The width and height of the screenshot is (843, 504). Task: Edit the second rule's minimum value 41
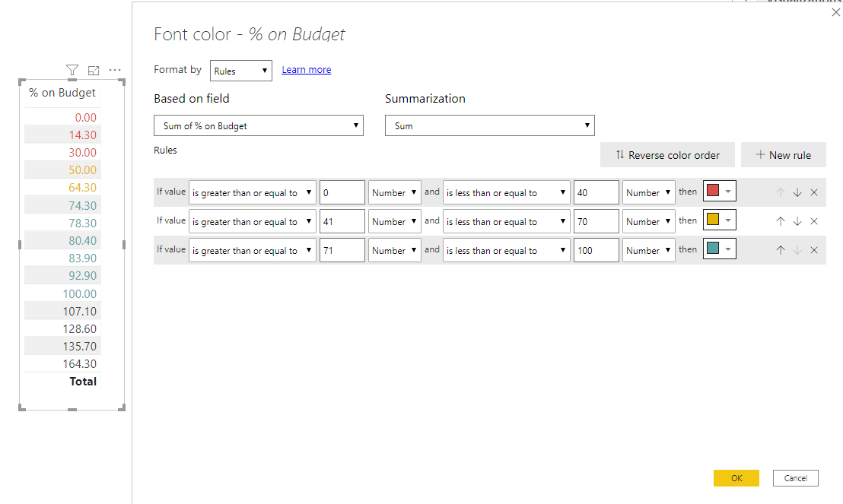[x=342, y=221]
